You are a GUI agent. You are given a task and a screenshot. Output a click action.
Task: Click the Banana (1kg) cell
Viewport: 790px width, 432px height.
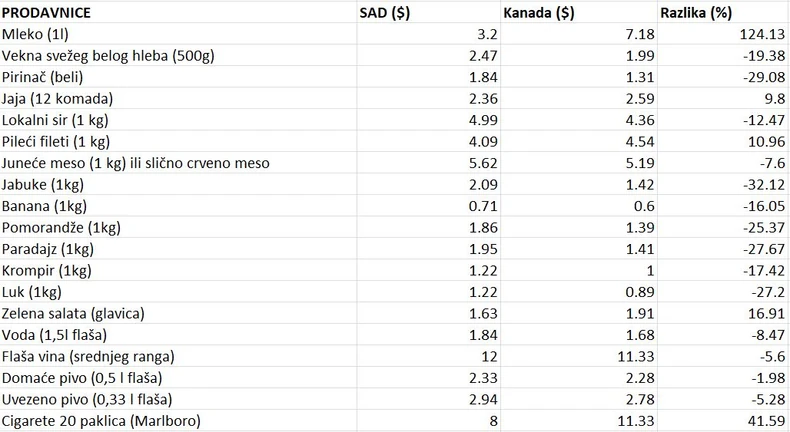pos(47,205)
